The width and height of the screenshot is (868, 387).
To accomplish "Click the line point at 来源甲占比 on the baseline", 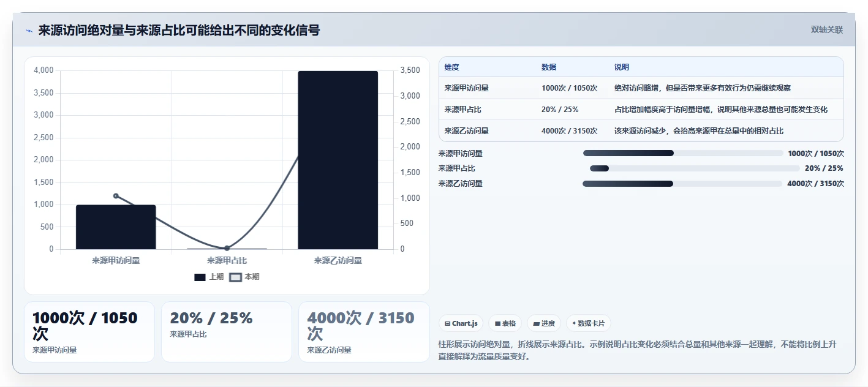I will (227, 248).
